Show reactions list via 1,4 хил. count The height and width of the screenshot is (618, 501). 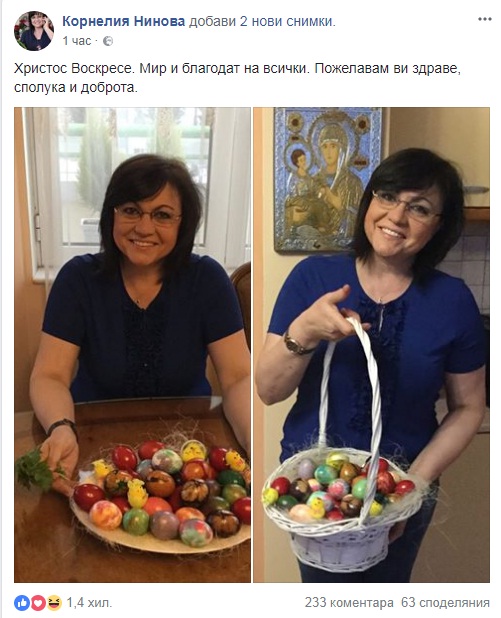click(89, 603)
